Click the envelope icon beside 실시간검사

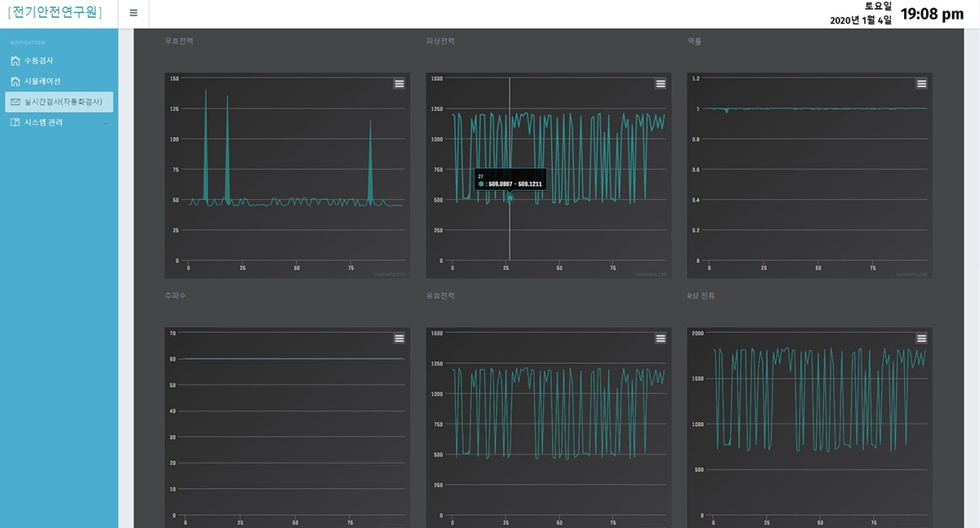(15, 102)
